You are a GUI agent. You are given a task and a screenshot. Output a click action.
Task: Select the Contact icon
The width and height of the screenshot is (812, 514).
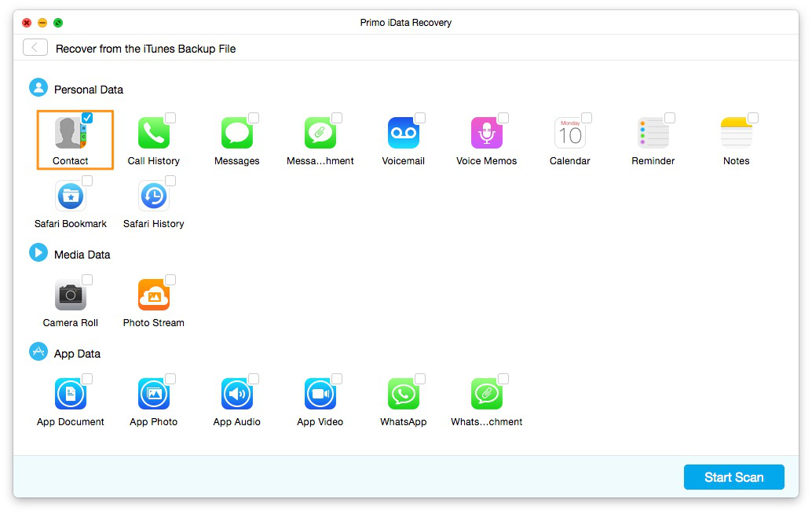tap(71, 133)
